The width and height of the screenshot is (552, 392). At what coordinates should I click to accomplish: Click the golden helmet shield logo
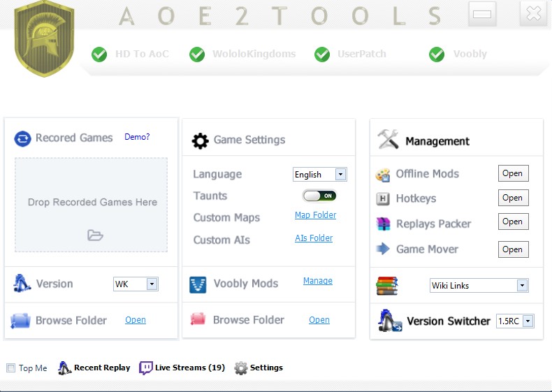pyautogui.click(x=44, y=41)
